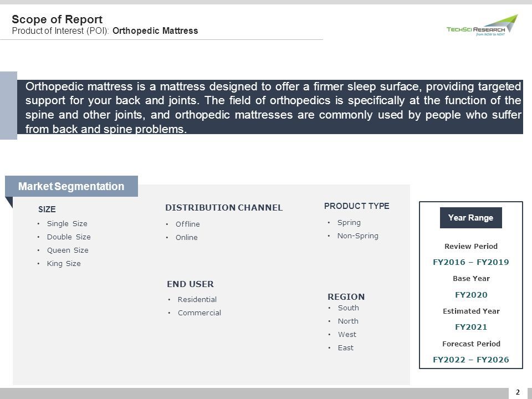
Task: Click the 'Offline' bullet item
Action: point(188,224)
